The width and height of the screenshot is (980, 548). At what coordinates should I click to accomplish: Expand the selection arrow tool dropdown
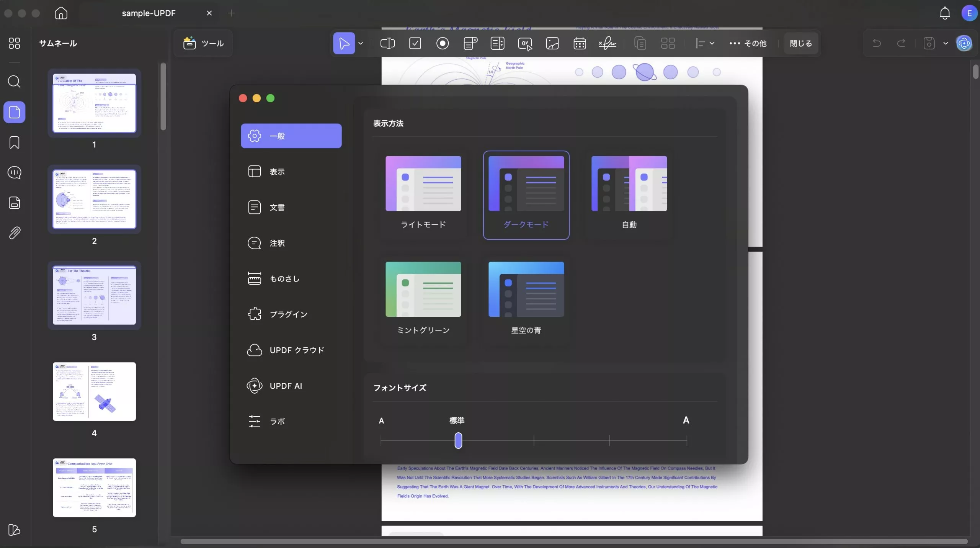point(361,43)
